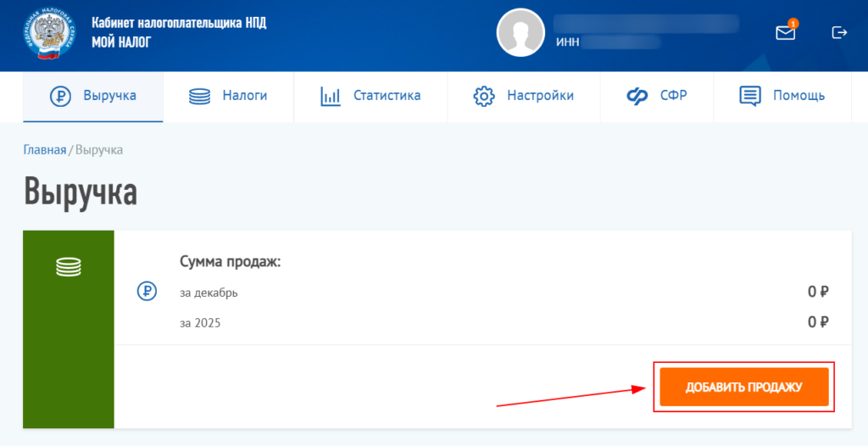Go to the Настройки tab label

click(540, 96)
